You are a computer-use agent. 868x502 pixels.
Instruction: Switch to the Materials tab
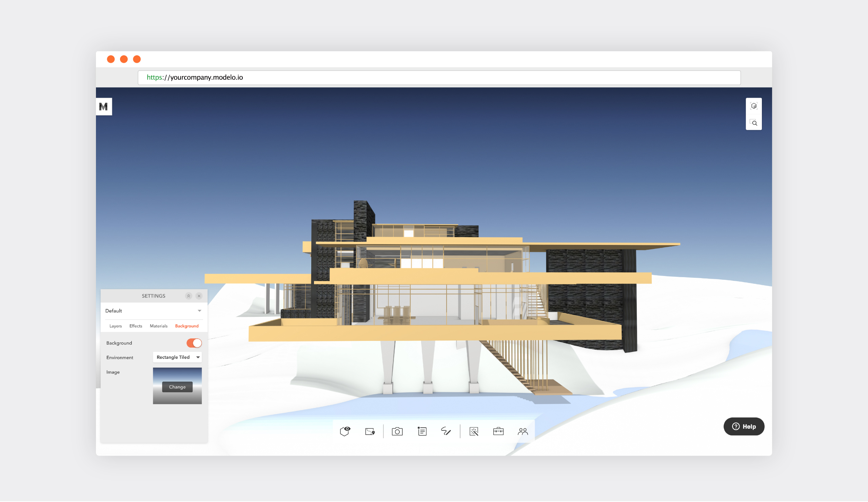point(158,326)
